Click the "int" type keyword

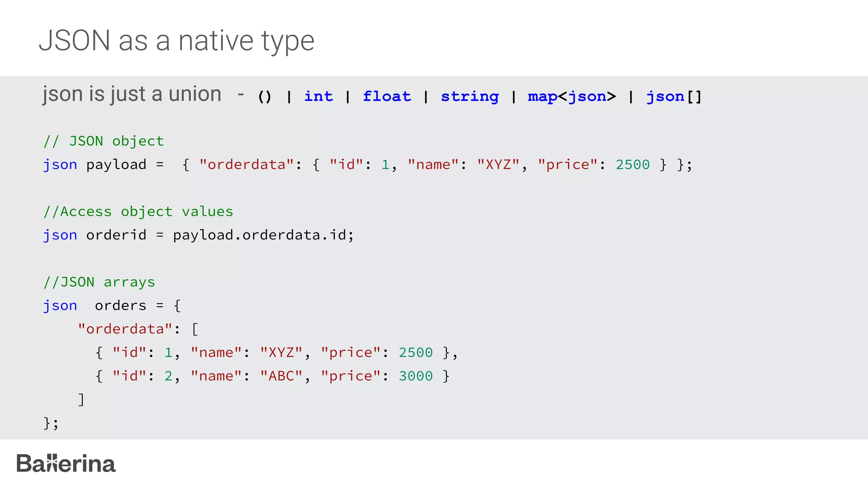click(x=319, y=97)
